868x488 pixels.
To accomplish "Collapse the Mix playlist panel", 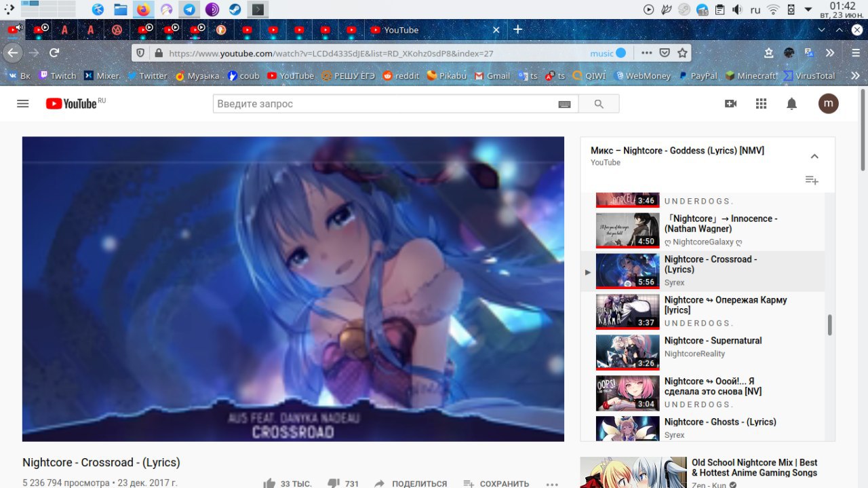I will [x=814, y=156].
